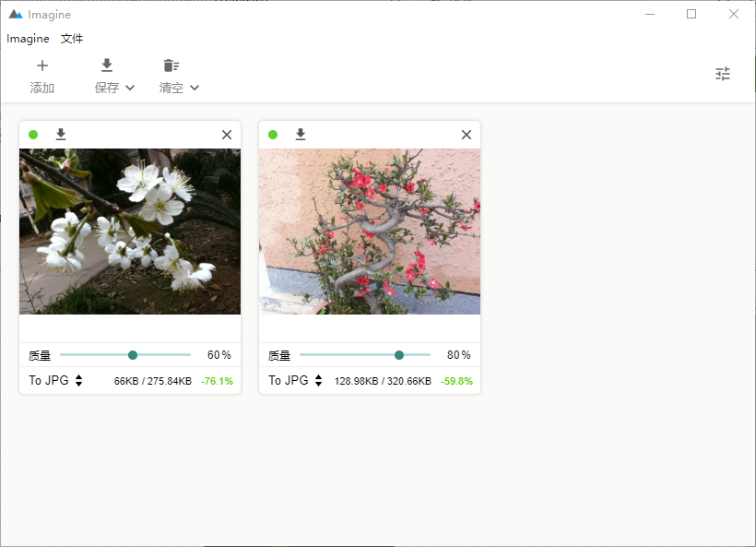The height and width of the screenshot is (547, 756).
Task: Open the settings sliders icon at top right
Action: [x=723, y=74]
